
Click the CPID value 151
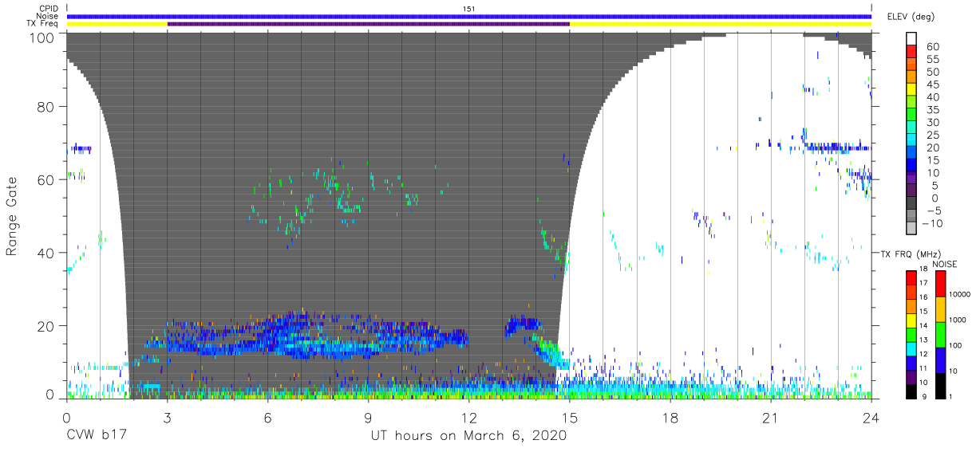pyautogui.click(x=469, y=8)
